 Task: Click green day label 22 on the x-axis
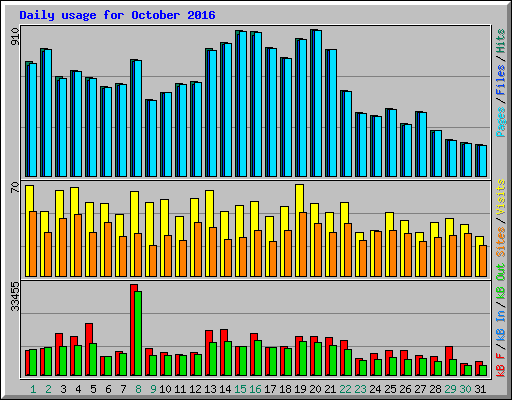[345, 389]
